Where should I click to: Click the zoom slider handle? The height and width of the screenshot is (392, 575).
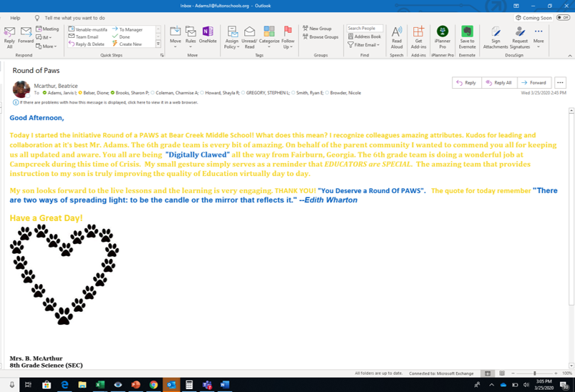[x=535, y=373]
